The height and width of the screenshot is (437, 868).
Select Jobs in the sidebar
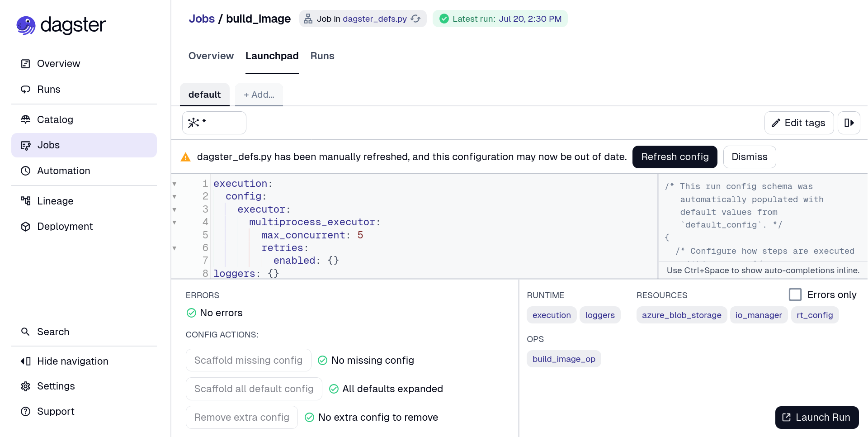(84, 145)
